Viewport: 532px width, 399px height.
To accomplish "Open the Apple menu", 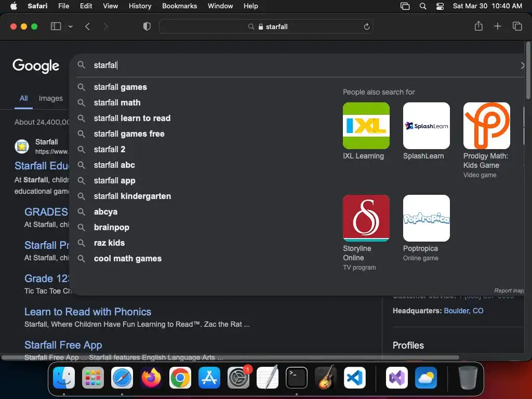I will 14,6.
